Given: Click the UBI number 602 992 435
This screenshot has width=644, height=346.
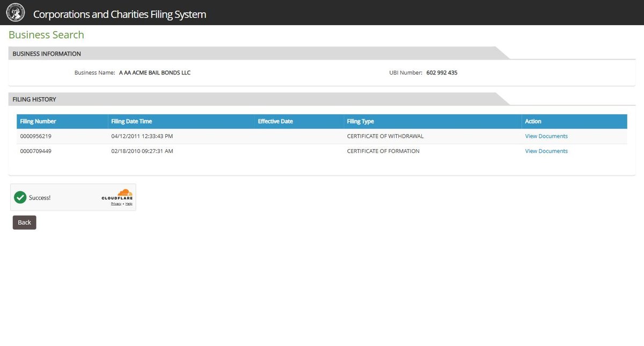Looking at the screenshot, I should pyautogui.click(x=442, y=72).
